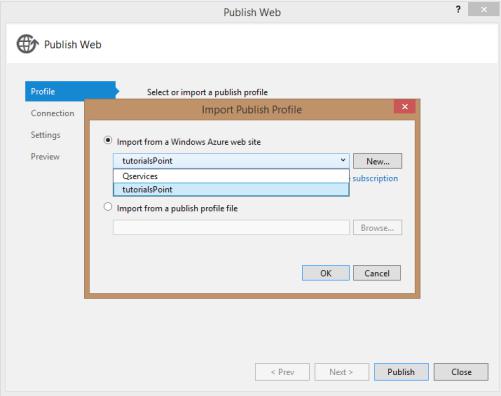Viewport: 501px width, 396px height.
Task: Click the Publish Web globe icon
Action: (x=27, y=44)
